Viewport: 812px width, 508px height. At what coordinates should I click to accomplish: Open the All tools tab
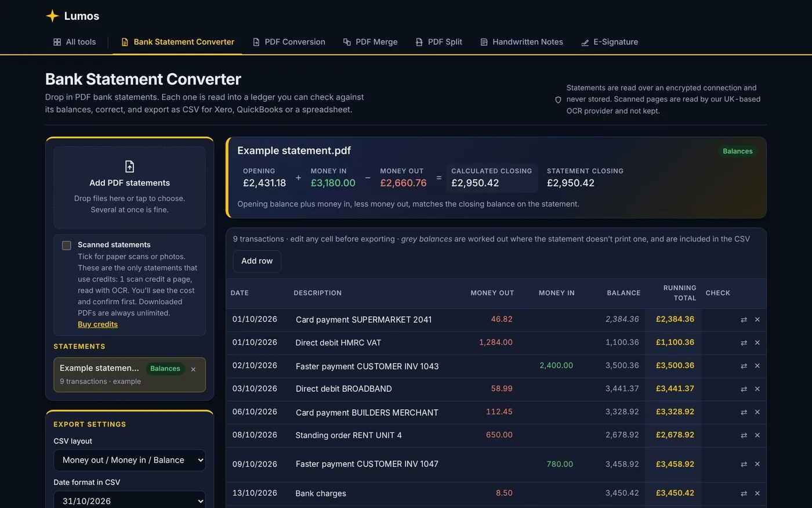(x=74, y=42)
